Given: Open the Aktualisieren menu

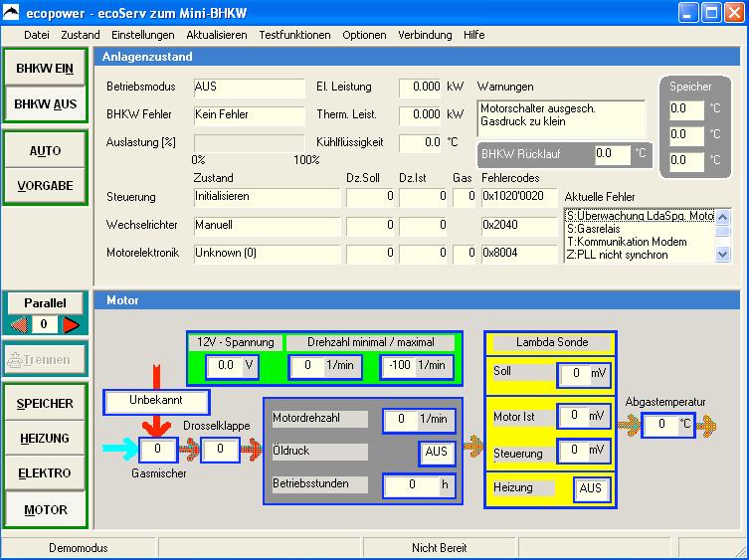Looking at the screenshot, I should 217,35.
